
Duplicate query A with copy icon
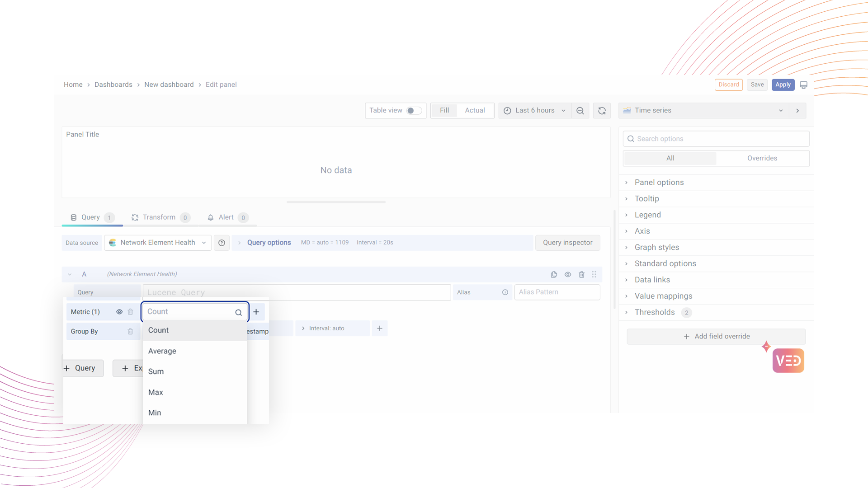[554, 274]
